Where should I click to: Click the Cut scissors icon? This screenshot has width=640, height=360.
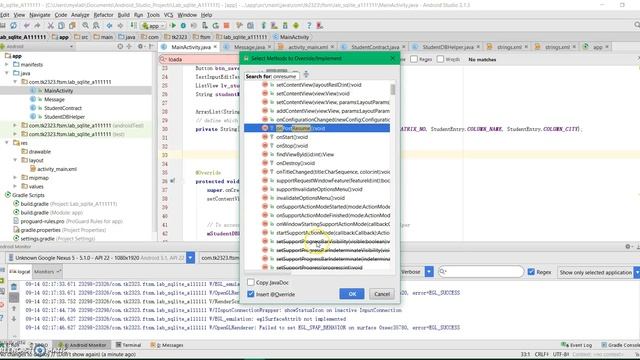[x=51, y=26]
